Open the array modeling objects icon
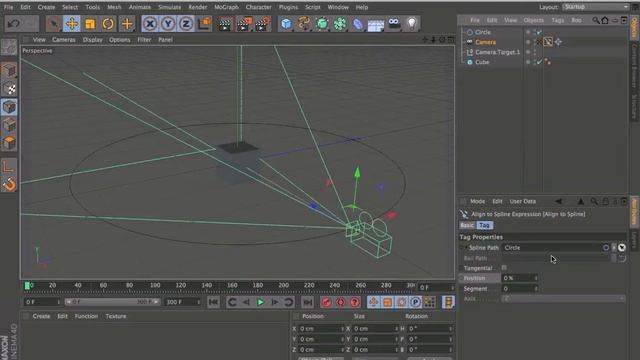Viewport: 640px width, 360px height. point(340,24)
